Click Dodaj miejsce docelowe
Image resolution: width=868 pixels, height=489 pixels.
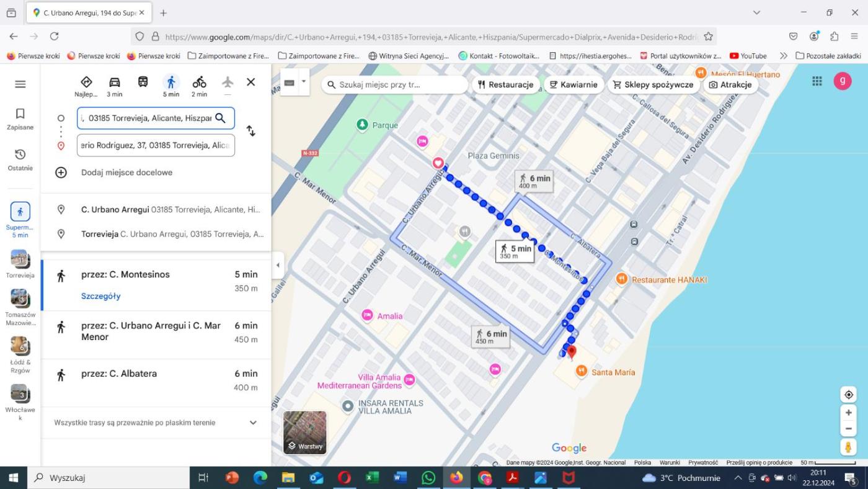point(126,173)
